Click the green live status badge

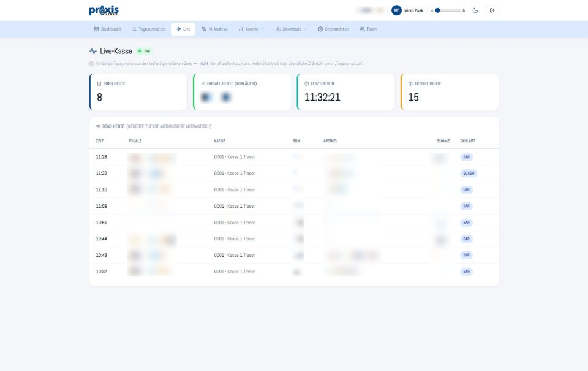click(145, 51)
